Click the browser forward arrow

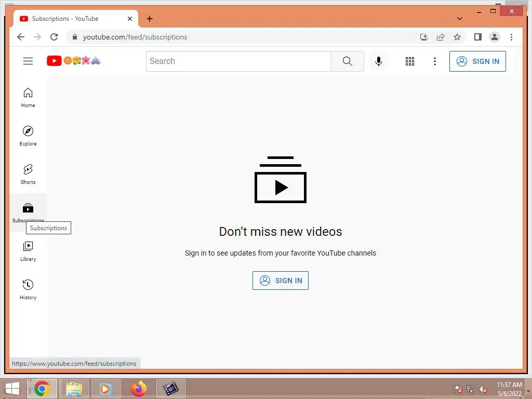(x=37, y=37)
